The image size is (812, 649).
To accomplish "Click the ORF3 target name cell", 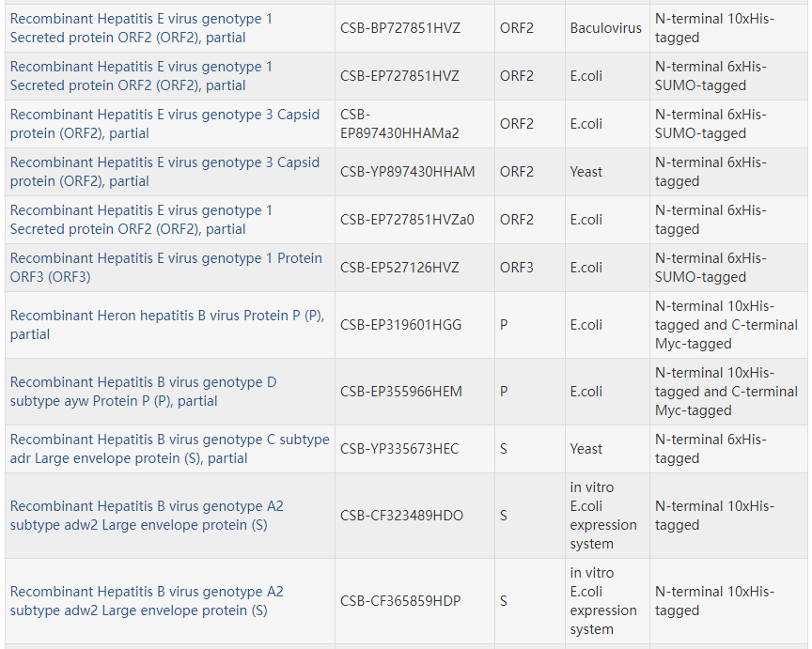I will coord(516,268).
